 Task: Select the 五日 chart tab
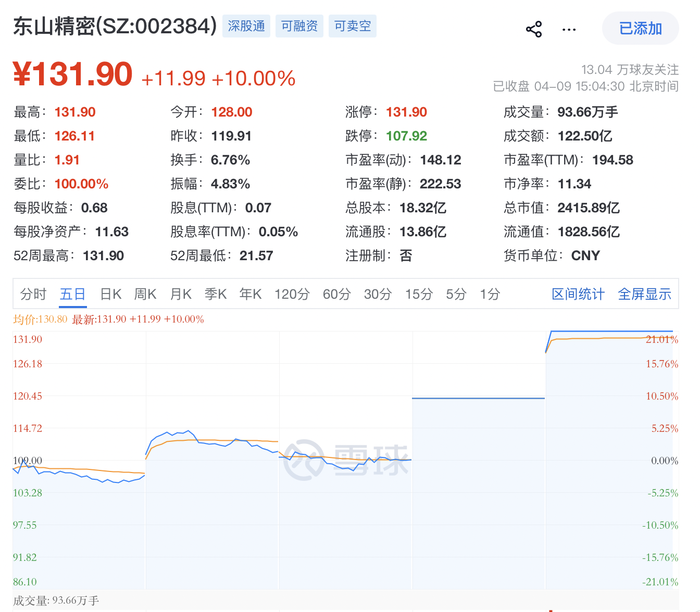click(x=72, y=294)
